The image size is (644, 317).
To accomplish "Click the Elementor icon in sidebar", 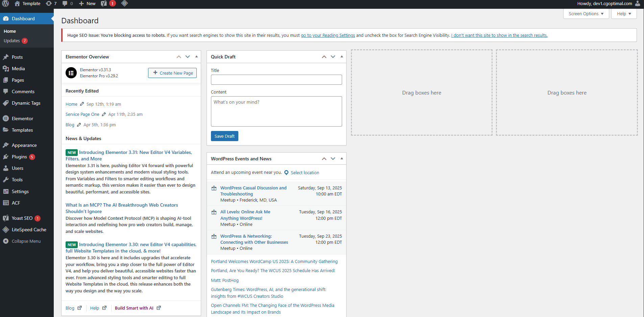I will coord(6,118).
